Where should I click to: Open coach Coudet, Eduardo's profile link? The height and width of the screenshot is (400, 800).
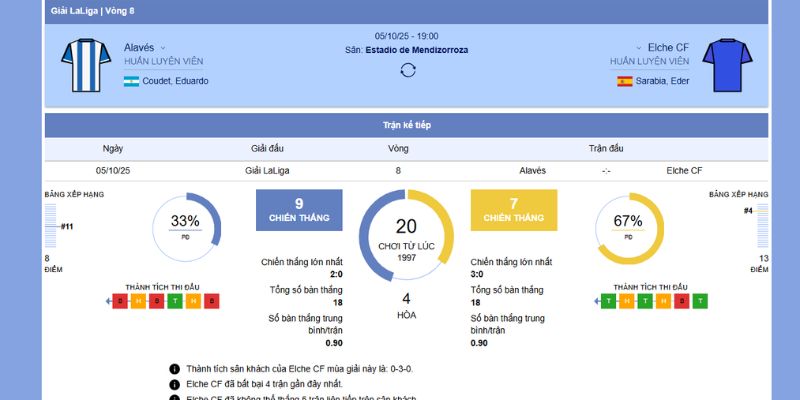point(175,81)
